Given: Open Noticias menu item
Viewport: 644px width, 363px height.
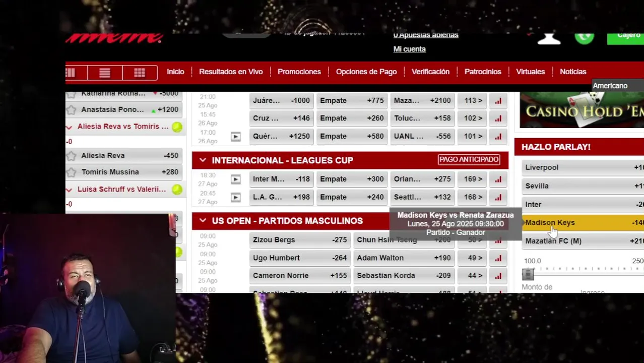Looking at the screenshot, I should [573, 72].
